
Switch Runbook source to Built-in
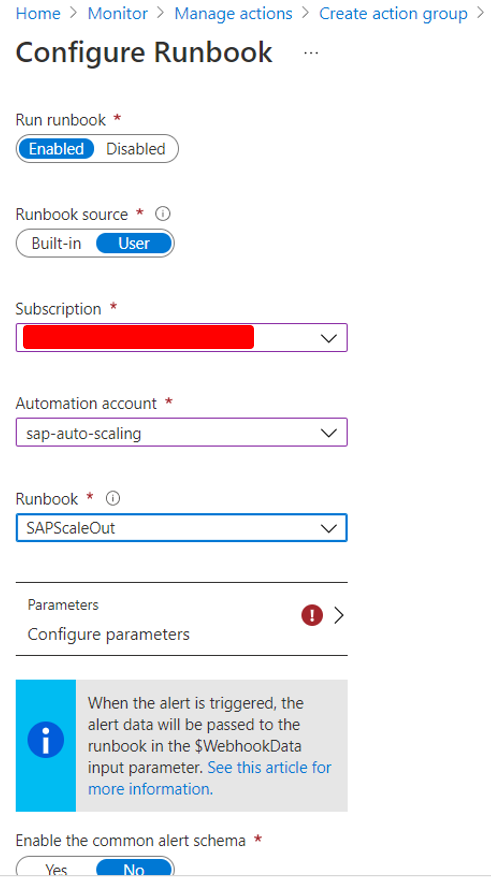(x=56, y=244)
